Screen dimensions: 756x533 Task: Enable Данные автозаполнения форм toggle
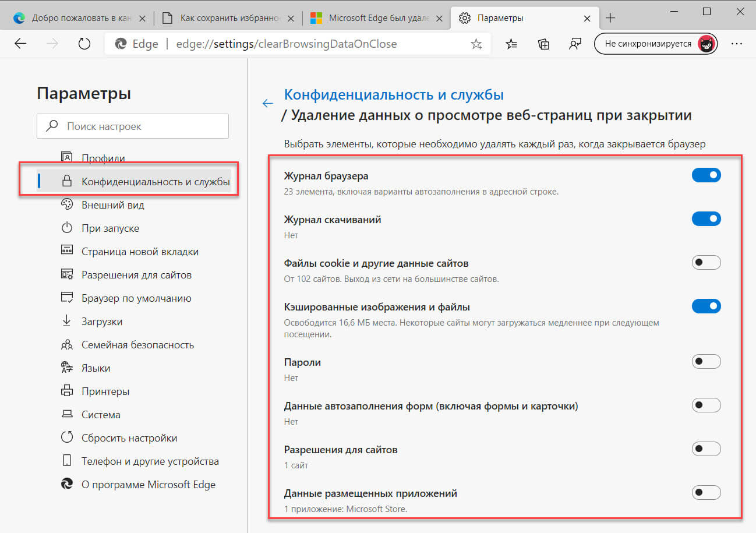(706, 405)
